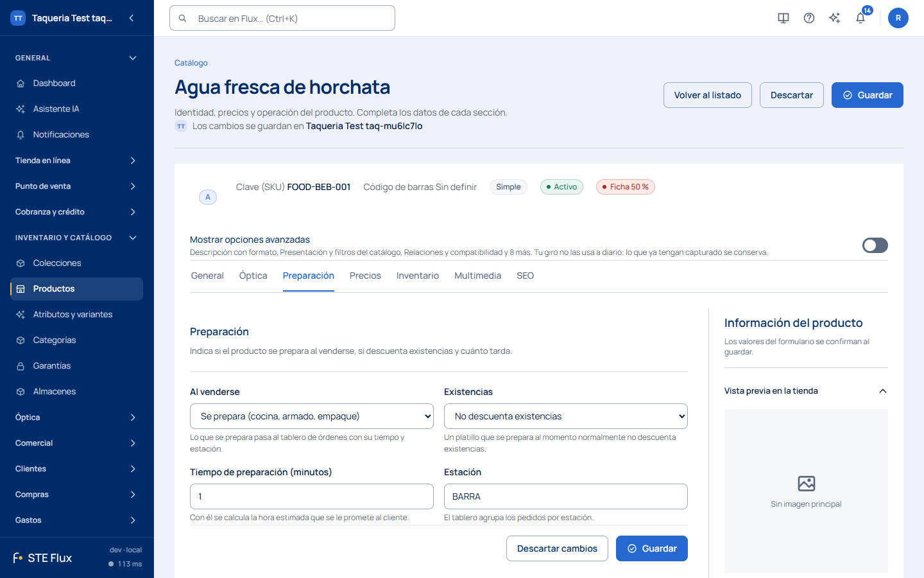924x578 pixels.
Task: Click the image placeholder icon in preview
Action: [807, 484]
